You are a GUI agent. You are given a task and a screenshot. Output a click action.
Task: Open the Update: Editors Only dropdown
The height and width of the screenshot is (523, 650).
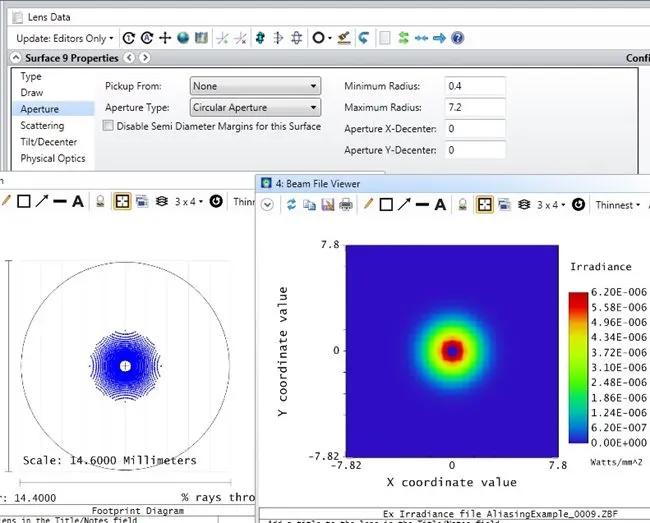tap(65, 39)
